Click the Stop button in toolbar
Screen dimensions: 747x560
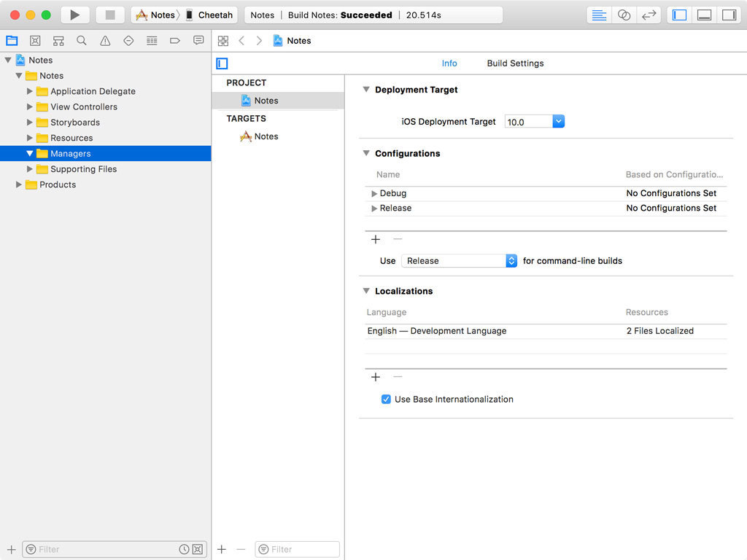click(110, 15)
